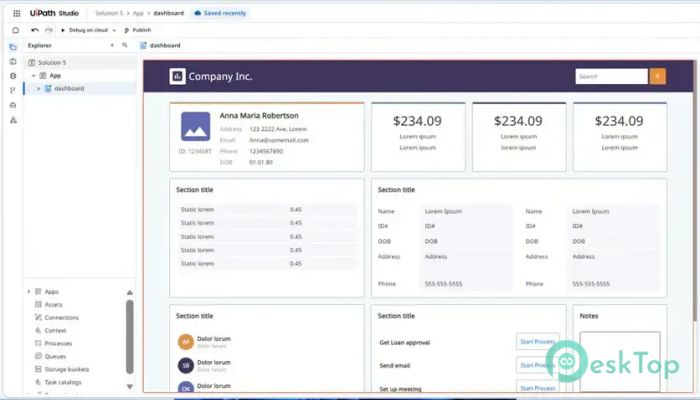Open the app launcher grid icon
700x400 pixels.
pyautogui.click(x=17, y=13)
